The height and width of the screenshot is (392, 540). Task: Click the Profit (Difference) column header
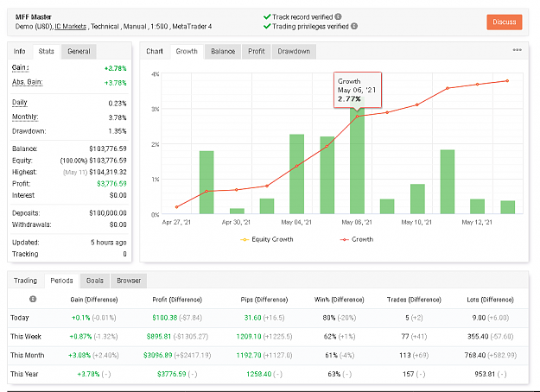(177, 300)
